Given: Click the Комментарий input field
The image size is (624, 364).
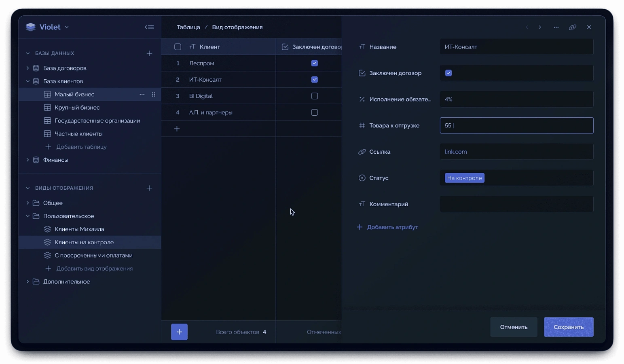Looking at the screenshot, I should pos(516,204).
